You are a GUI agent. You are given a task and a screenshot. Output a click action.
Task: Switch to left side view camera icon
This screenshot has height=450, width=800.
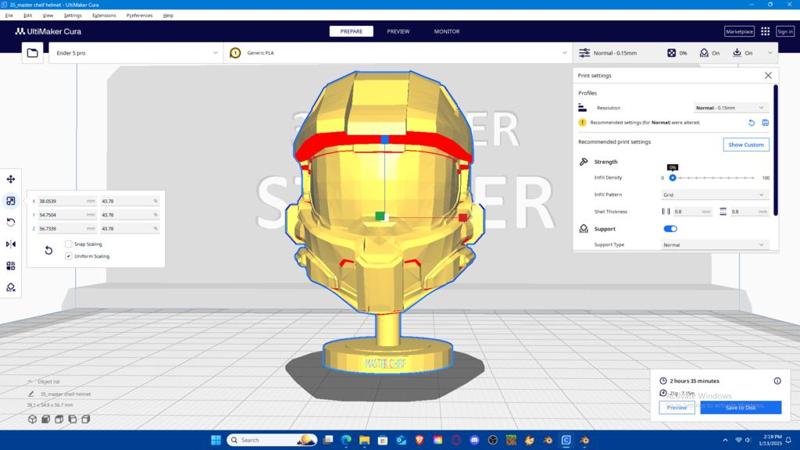pyautogui.click(x=72, y=419)
